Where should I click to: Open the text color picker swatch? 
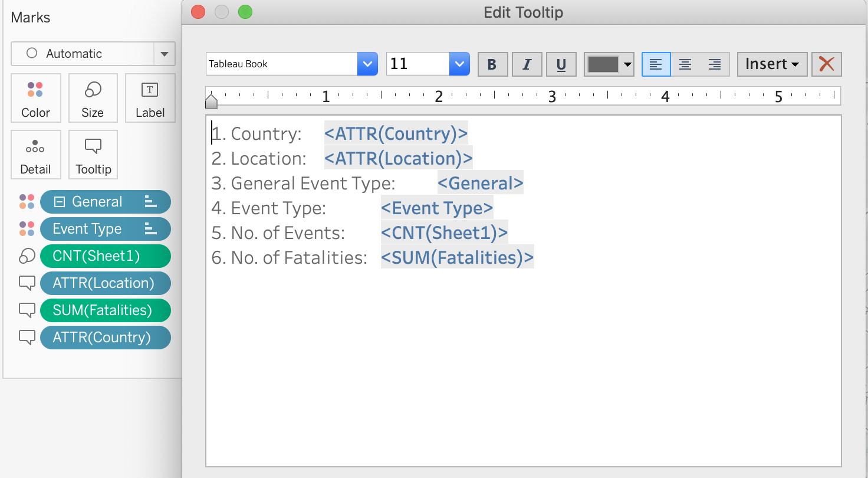609,64
